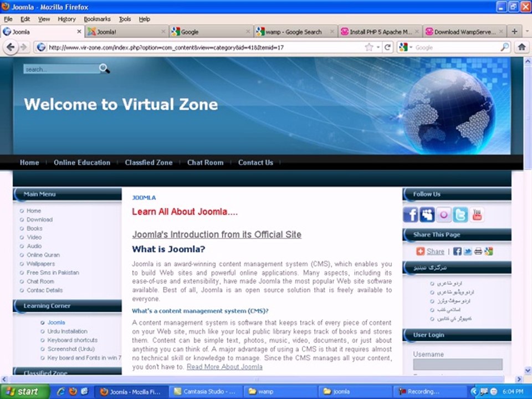Click the page icon beside the URL
Viewport: 532px width, 399px height.
point(41,47)
